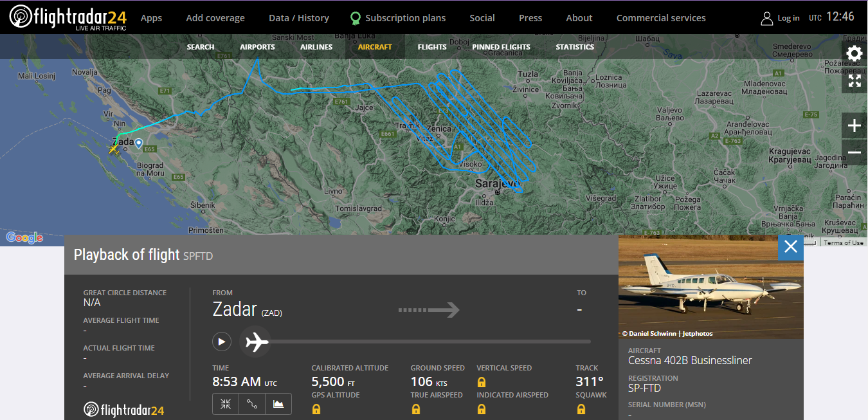Open Commercial services page
The width and height of the screenshot is (868, 420).
661,18
